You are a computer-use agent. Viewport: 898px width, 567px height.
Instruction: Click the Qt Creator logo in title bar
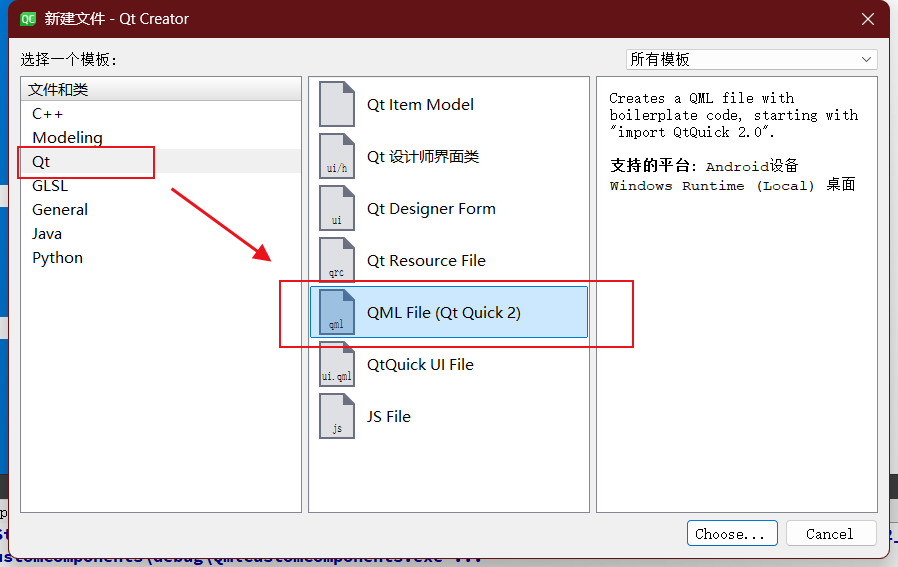tap(27, 19)
